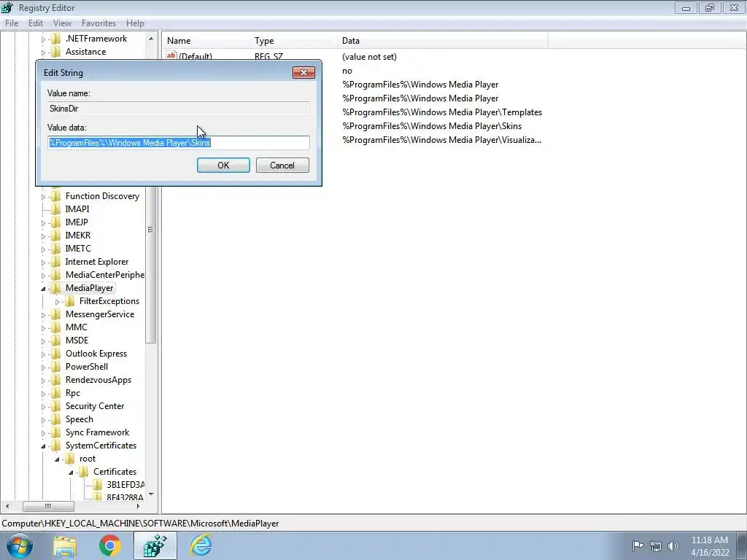Cancel the Edit String dialog
The height and width of the screenshot is (560, 747).
[282, 166]
